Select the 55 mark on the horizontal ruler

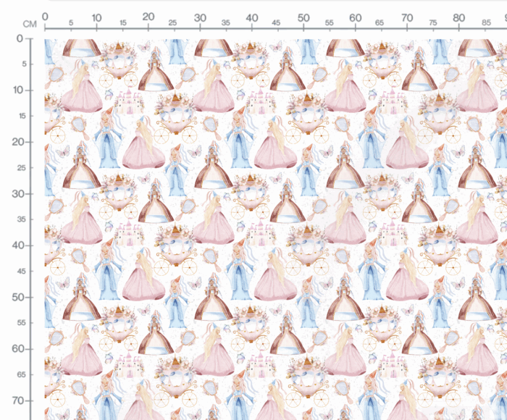click(x=329, y=22)
